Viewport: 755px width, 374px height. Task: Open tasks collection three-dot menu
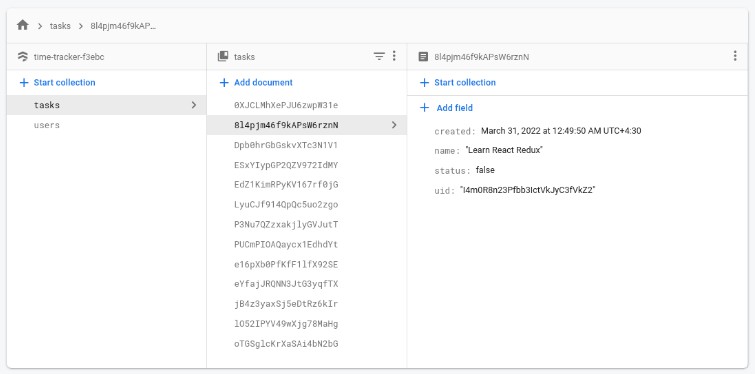coord(394,56)
